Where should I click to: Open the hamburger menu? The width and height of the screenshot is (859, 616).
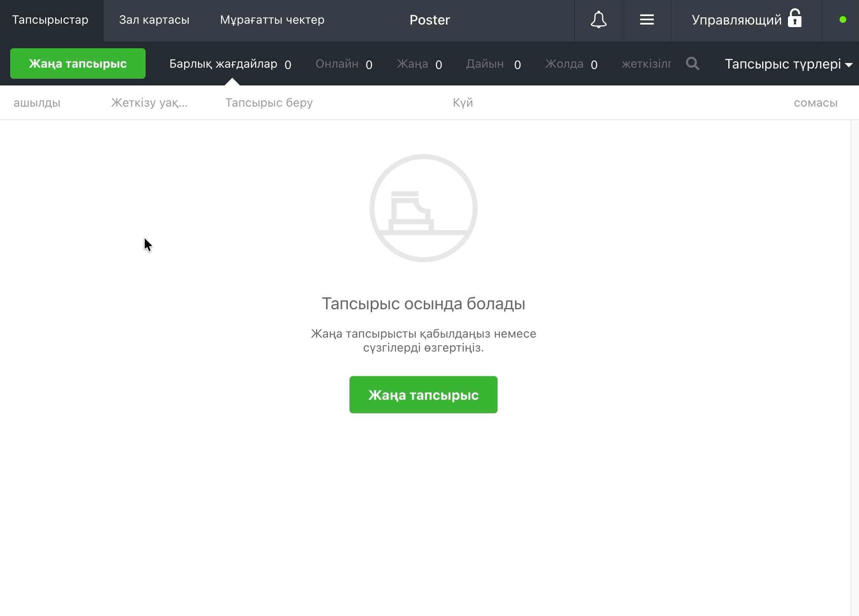(647, 20)
